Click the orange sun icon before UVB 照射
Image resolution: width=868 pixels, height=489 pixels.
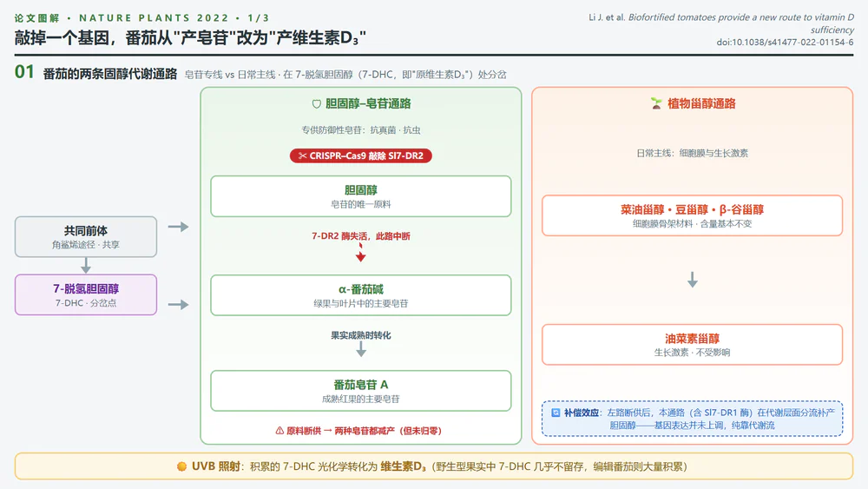(x=181, y=466)
